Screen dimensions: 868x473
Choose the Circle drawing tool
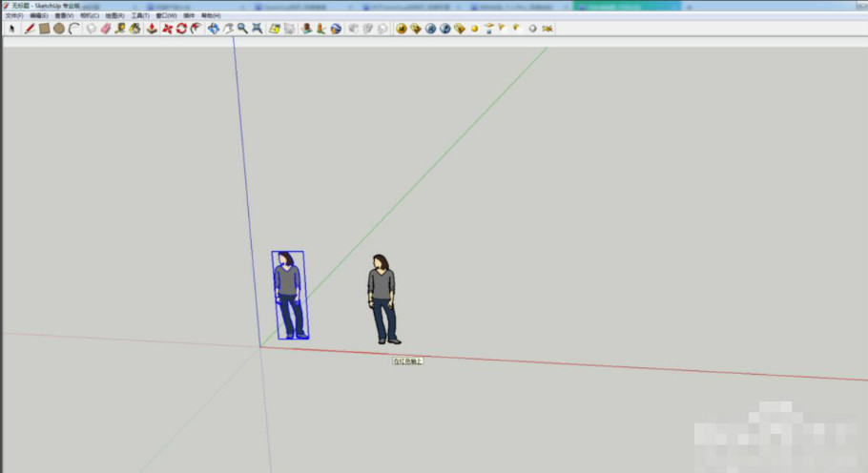(59, 29)
